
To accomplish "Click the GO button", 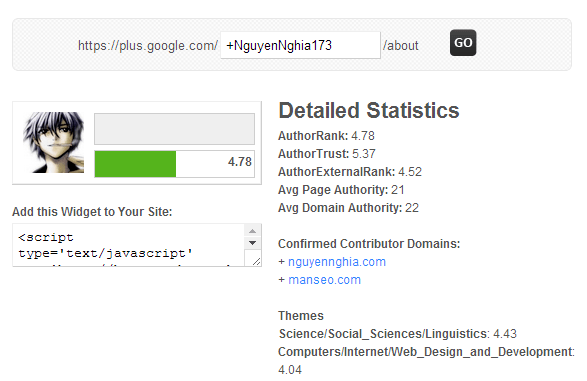I will (x=463, y=43).
